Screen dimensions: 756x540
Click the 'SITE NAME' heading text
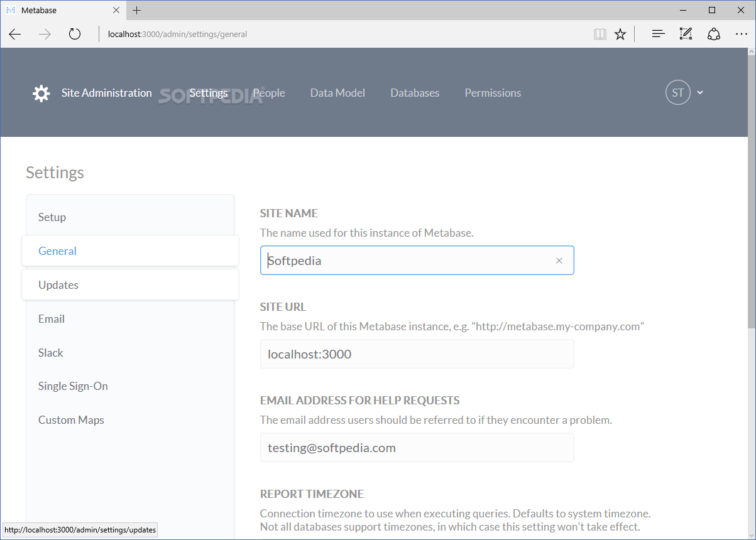click(x=289, y=213)
